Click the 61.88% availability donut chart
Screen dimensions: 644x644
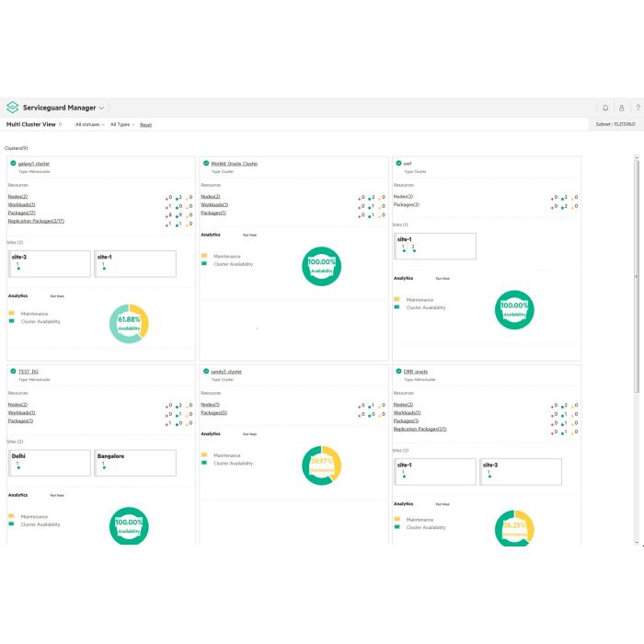tap(129, 324)
